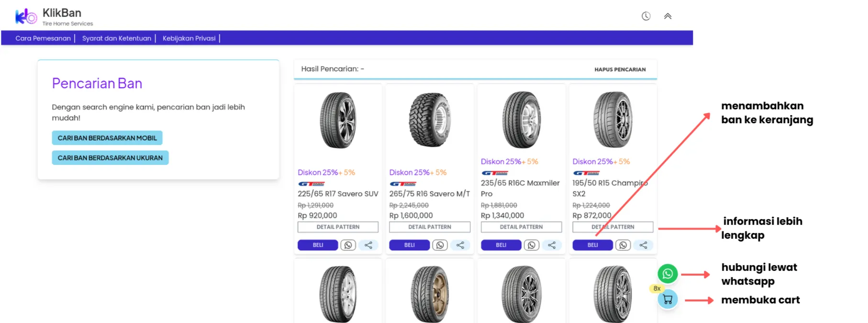Viewport: 868px width, 323px height.
Task: Share the 265/75 R16 Savero M/T tire
Action: [460, 245]
